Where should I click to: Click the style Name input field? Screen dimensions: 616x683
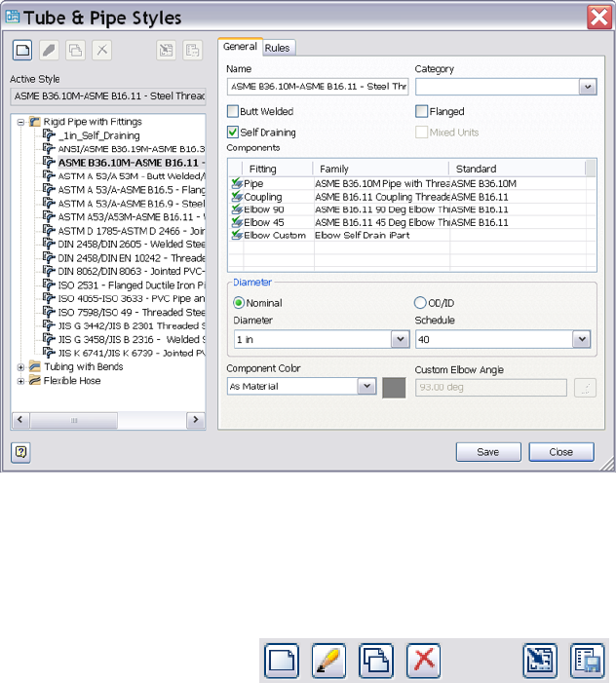pos(318,87)
